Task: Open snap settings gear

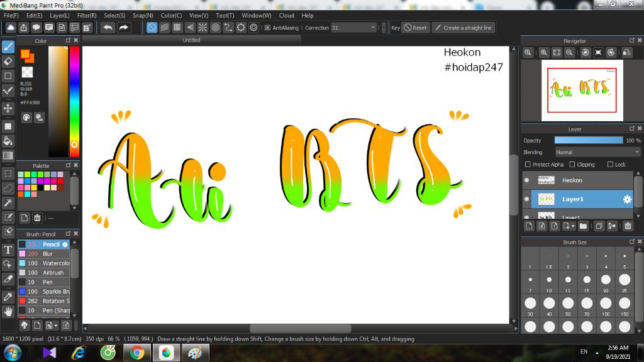Action: click(254, 28)
